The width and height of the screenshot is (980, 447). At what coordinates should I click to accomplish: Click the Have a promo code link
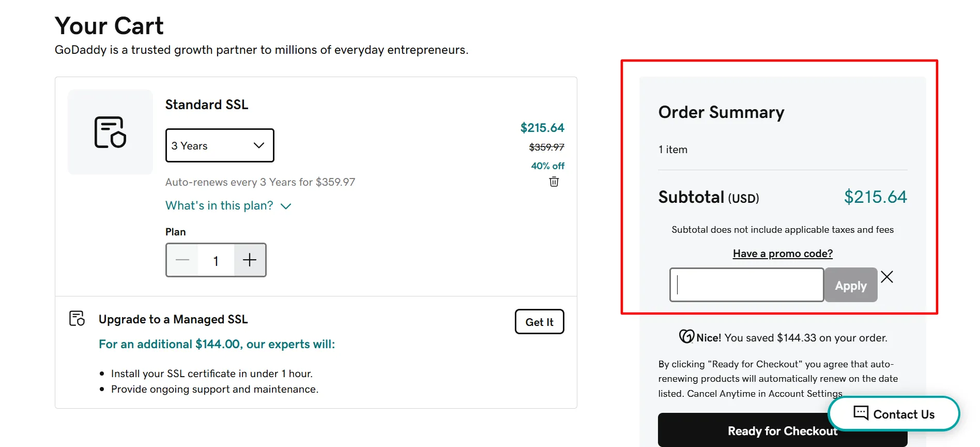(x=783, y=254)
